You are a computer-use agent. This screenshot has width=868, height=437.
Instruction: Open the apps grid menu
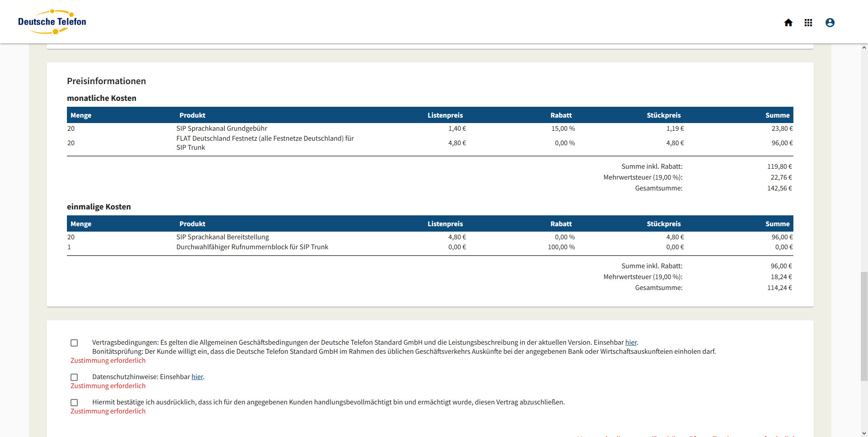(x=808, y=23)
